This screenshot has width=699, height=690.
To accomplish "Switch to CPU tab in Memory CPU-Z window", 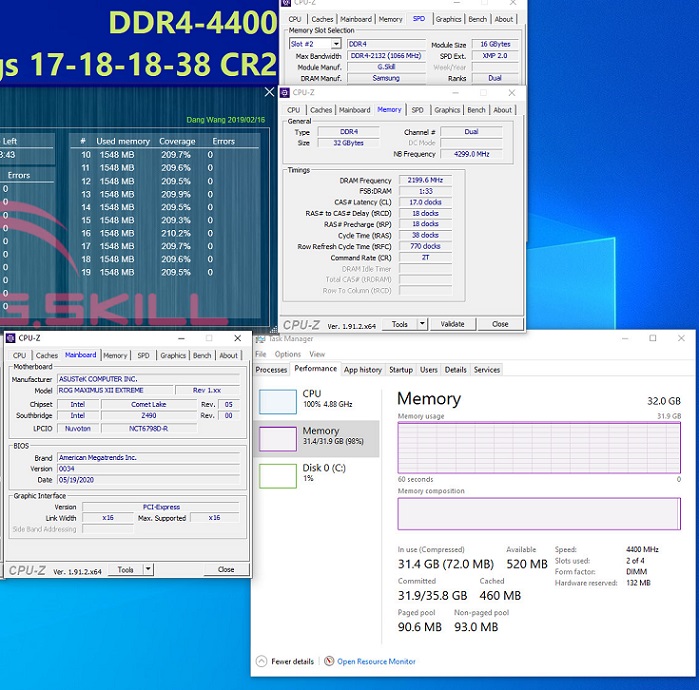I will [x=293, y=110].
